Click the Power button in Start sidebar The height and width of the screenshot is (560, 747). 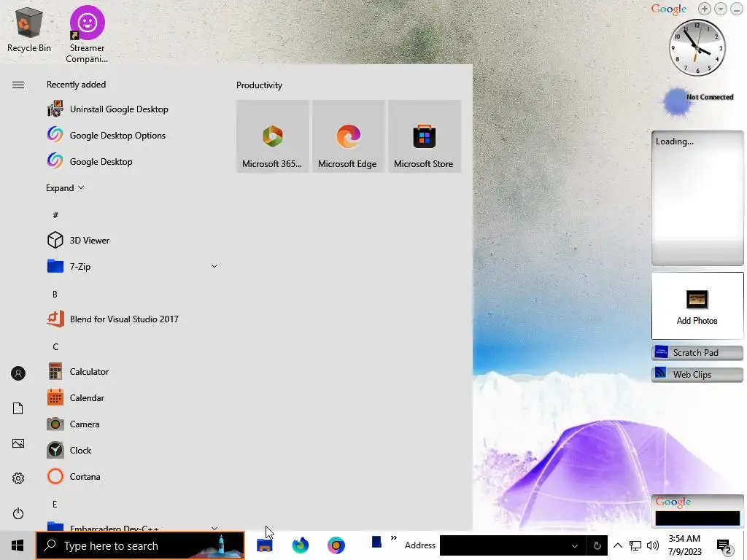(18, 513)
